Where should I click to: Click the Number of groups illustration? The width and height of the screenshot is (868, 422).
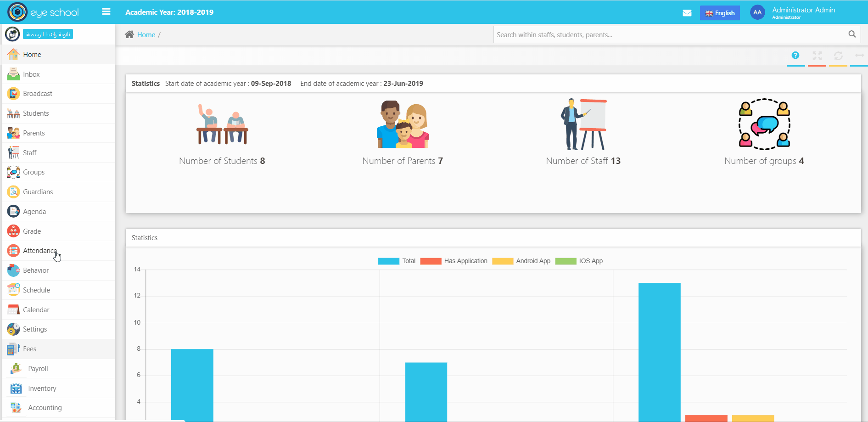tap(764, 124)
